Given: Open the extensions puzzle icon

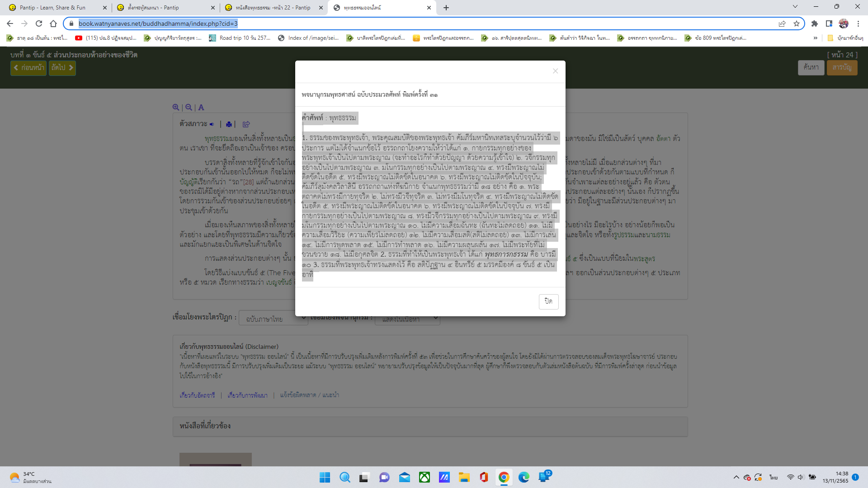Looking at the screenshot, I should tap(815, 23).
